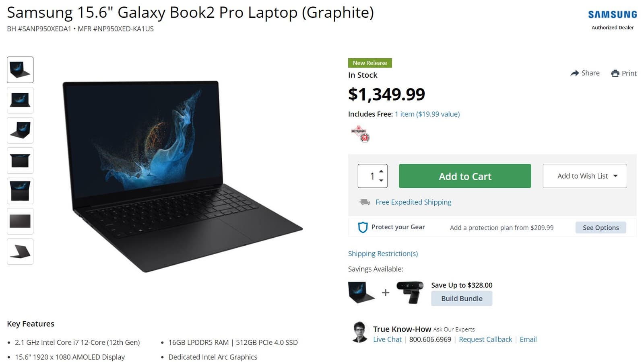Click the webcam bundle item image
The width and height of the screenshot is (644, 362).
click(x=410, y=292)
